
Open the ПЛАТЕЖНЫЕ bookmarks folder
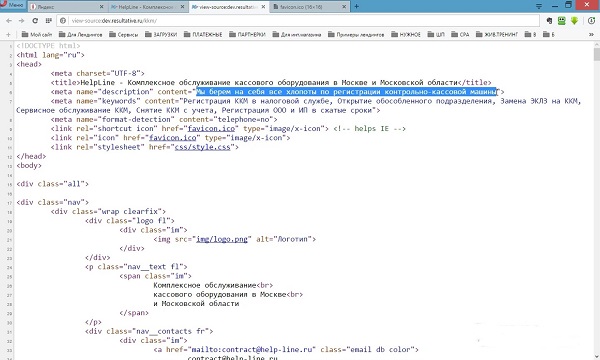(x=203, y=34)
